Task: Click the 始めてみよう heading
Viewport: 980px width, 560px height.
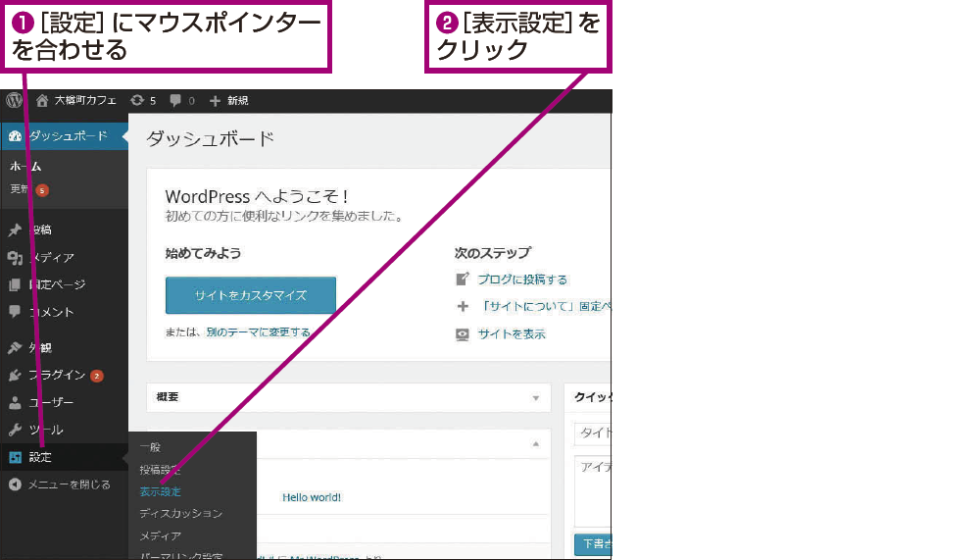Action: tap(203, 253)
